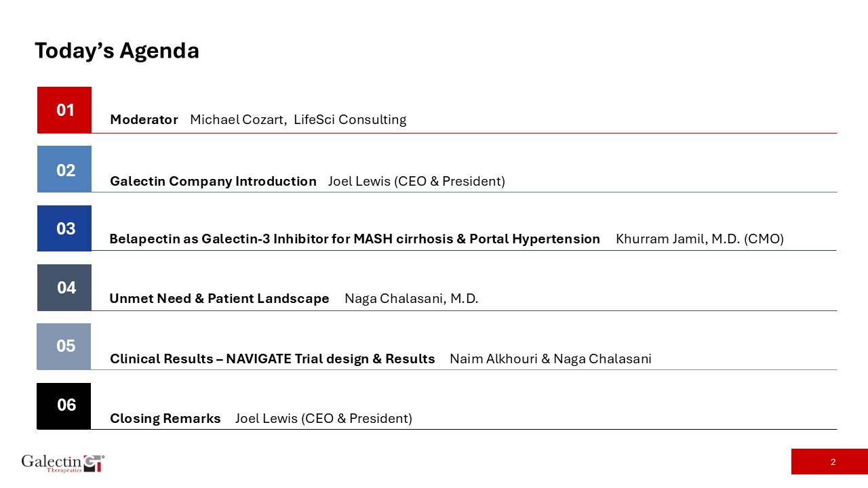The image size is (868, 488).
Task: Click the dark blue 03 box
Action: point(64,228)
